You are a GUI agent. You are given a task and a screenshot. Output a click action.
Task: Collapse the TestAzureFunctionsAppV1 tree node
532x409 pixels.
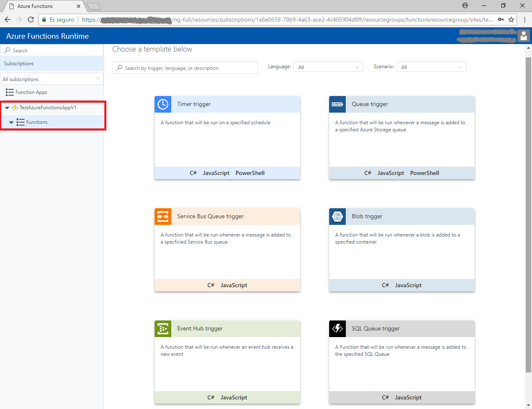point(7,108)
